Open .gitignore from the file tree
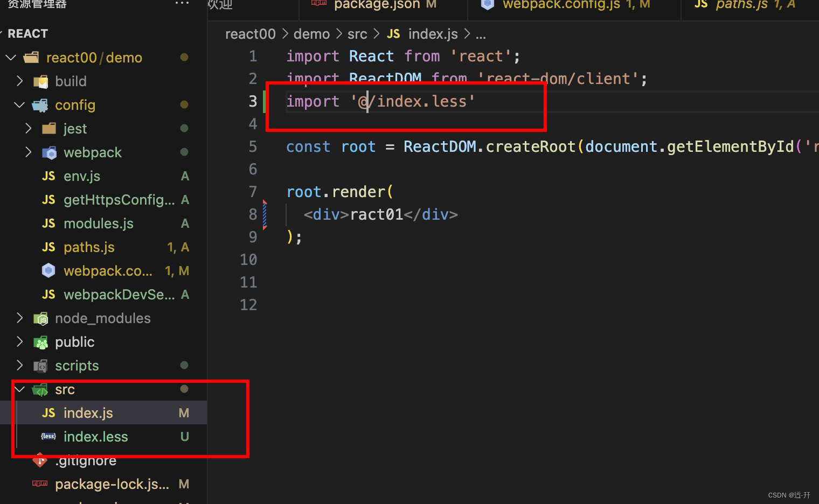 [x=86, y=460]
